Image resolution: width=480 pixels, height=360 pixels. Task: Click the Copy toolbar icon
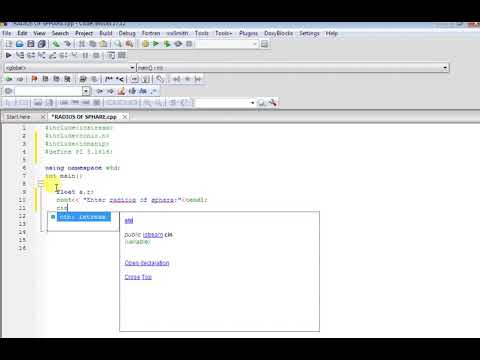(93, 44)
